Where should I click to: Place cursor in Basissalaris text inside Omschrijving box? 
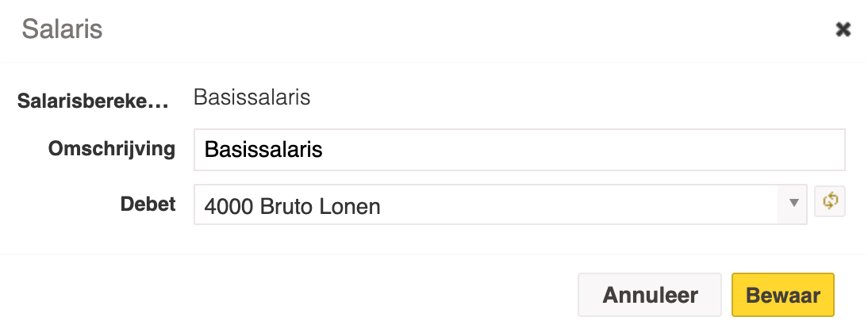[x=263, y=150]
